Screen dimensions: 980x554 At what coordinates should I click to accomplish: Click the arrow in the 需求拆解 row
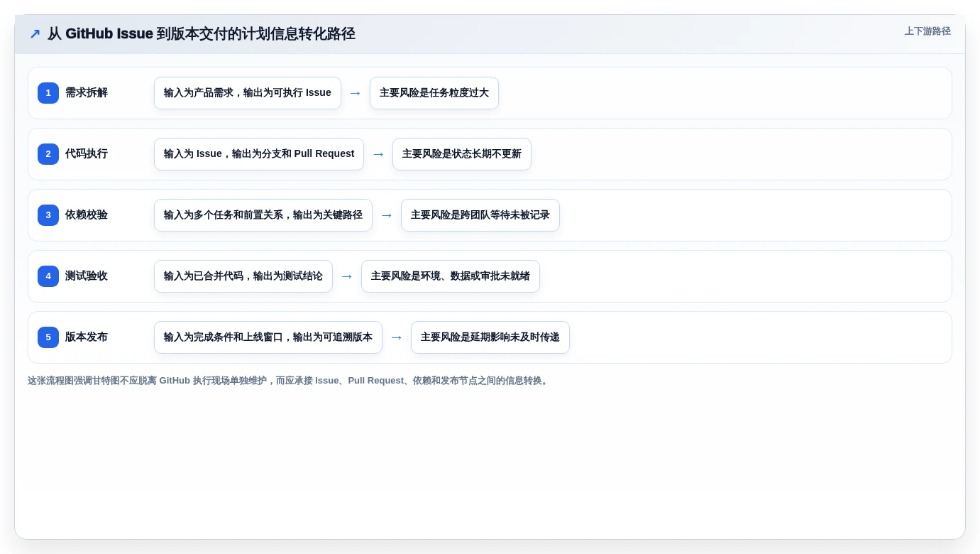point(356,93)
